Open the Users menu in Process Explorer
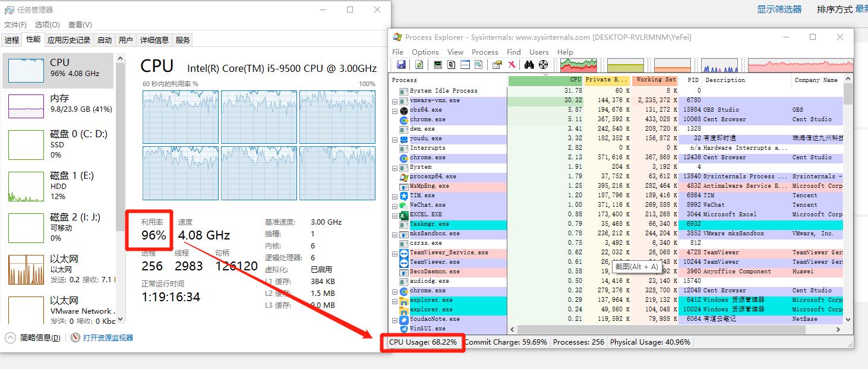 [x=539, y=52]
